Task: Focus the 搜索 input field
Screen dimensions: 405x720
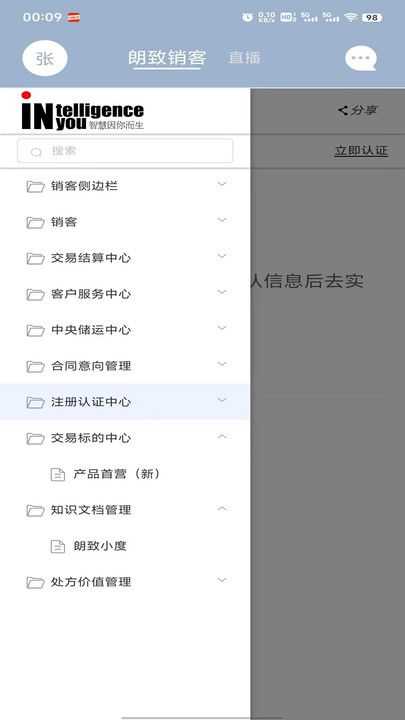Action: (125, 151)
